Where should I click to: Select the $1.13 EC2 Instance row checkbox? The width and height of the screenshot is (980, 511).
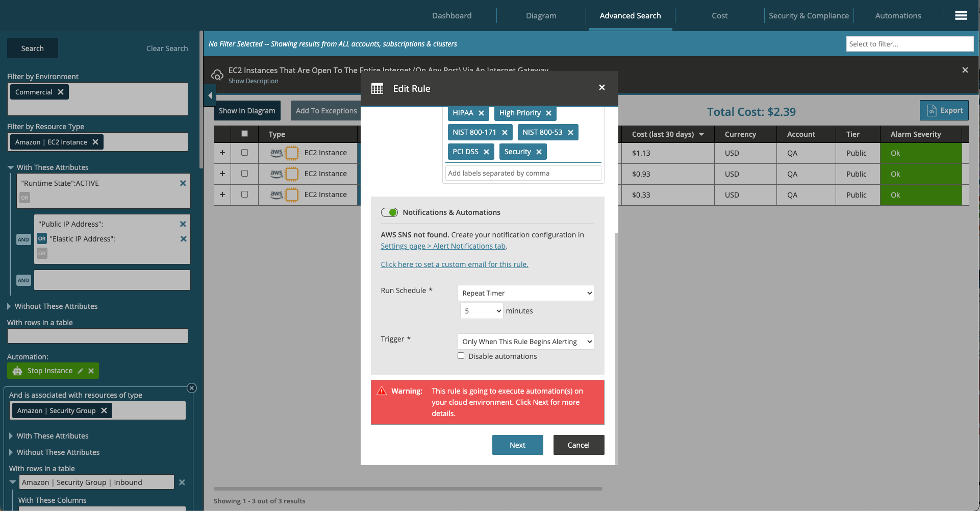coord(245,153)
